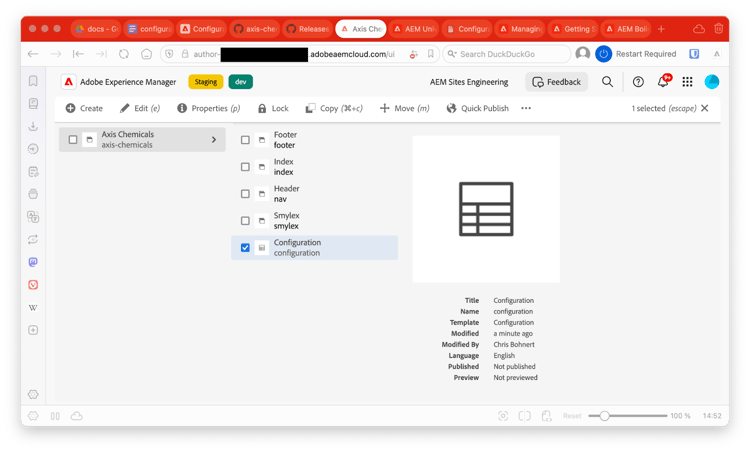
Task: Click the Adobe Experience Manager logo
Action: click(68, 82)
